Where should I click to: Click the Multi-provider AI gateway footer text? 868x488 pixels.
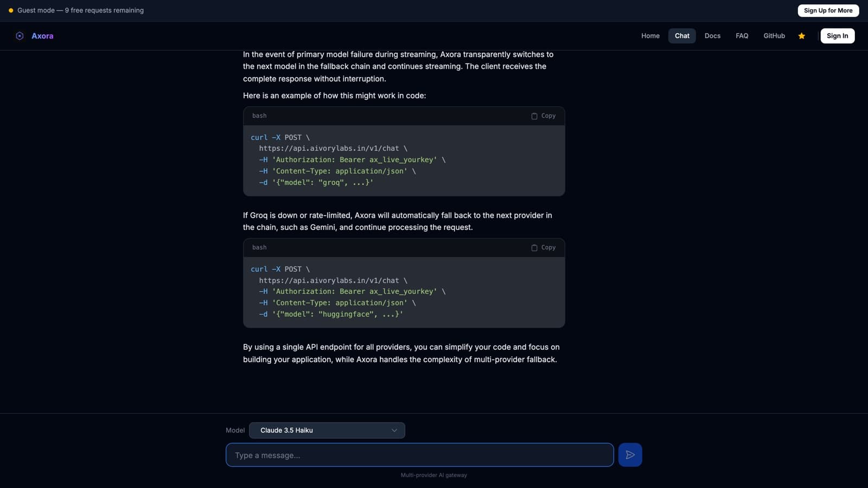(x=434, y=476)
